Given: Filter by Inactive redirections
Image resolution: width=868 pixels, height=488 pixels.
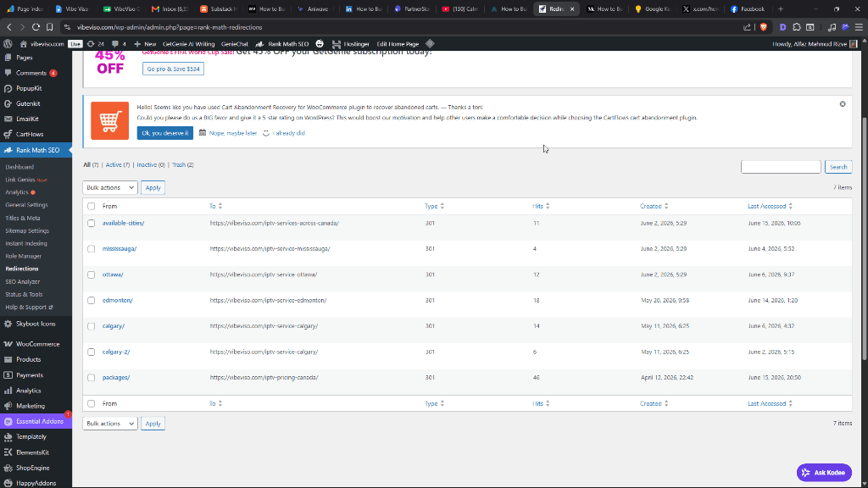Looking at the screenshot, I should 151,165.
